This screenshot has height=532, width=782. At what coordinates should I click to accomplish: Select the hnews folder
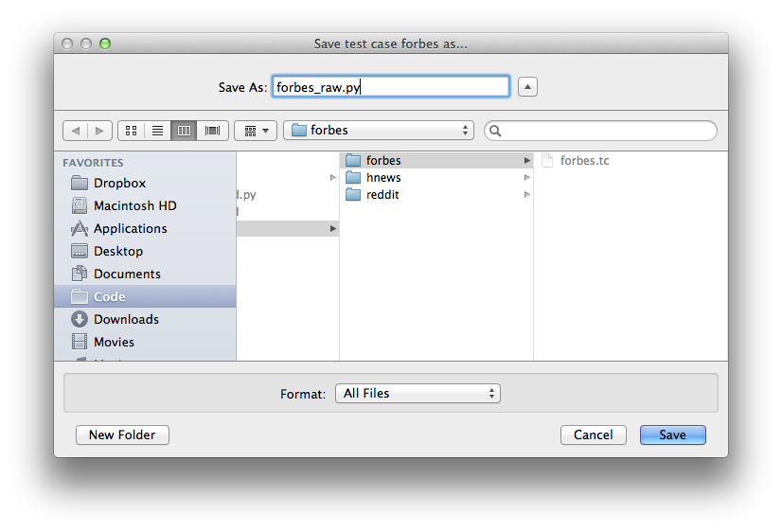point(436,178)
